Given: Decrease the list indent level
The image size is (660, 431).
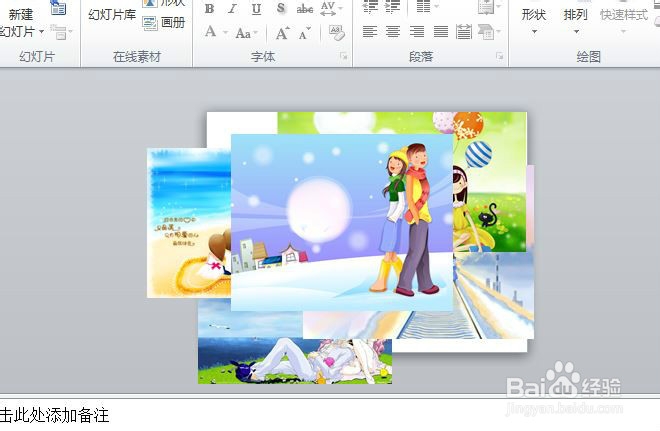Looking at the screenshot, I should [370, 6].
